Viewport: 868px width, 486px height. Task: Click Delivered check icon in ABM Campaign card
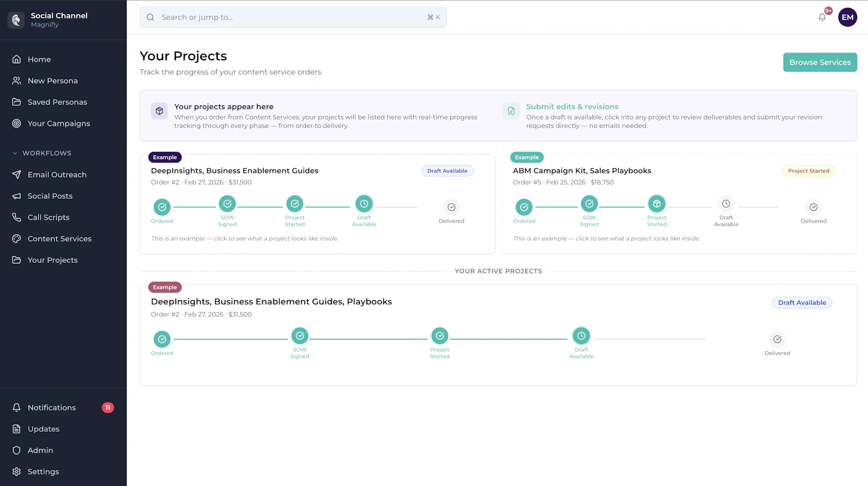(x=813, y=207)
